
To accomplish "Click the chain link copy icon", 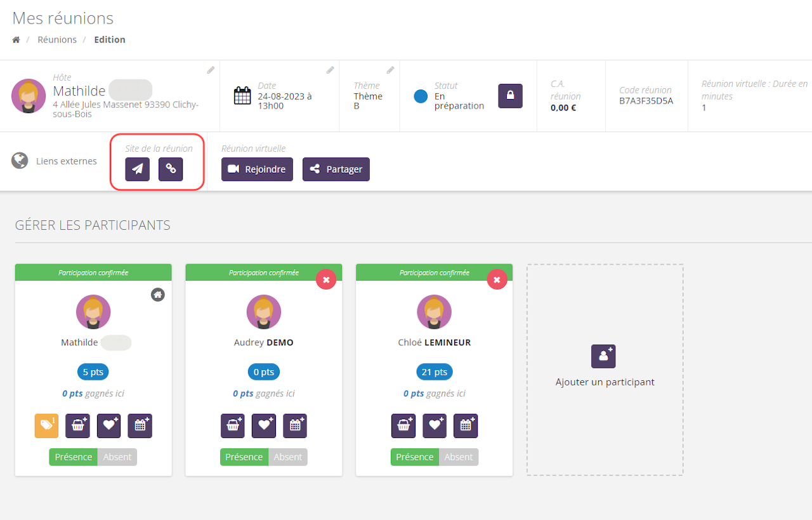I will pos(171,169).
